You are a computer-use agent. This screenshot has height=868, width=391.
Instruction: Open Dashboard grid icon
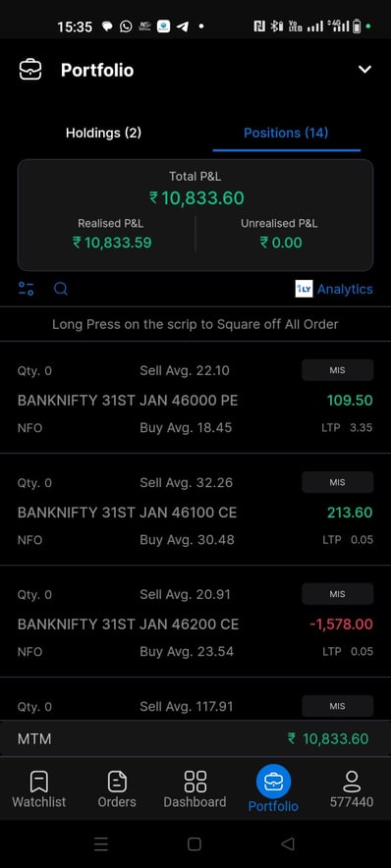tap(195, 782)
